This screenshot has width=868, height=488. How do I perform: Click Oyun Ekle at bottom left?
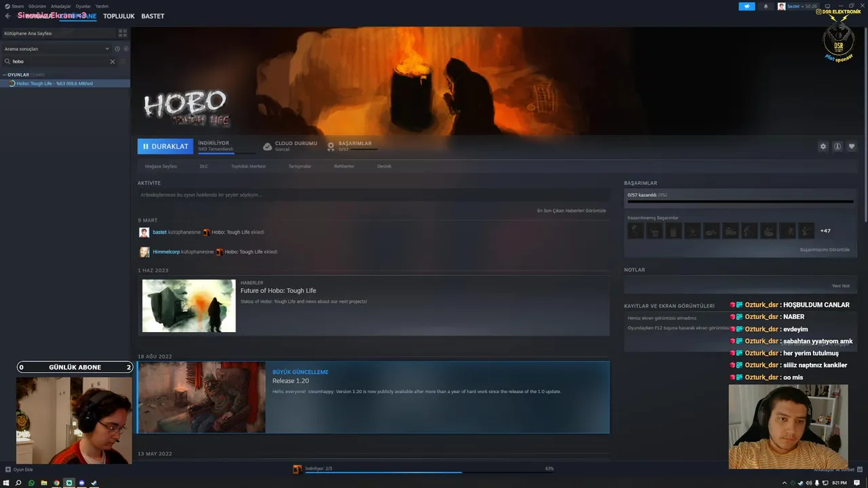[19, 469]
